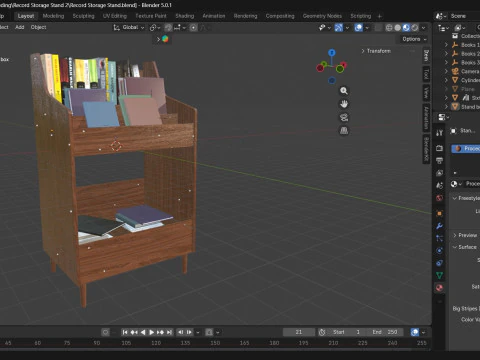This screenshot has height=360, width=480.
Task: Toggle X-ray mode in header
Action: click(x=378, y=28)
